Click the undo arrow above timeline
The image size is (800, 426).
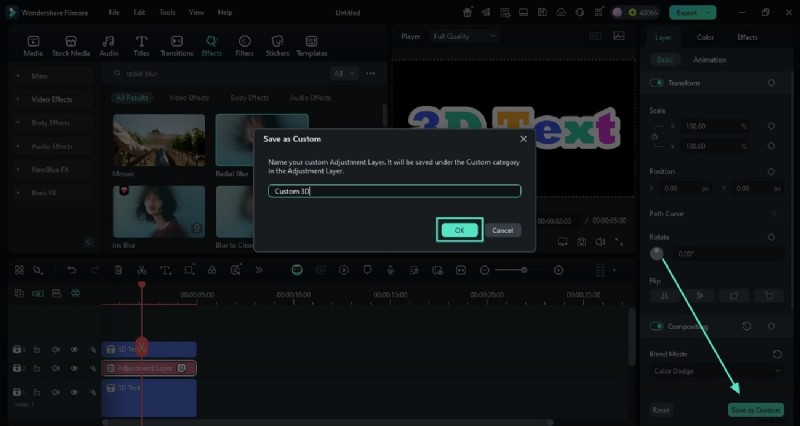[71, 270]
